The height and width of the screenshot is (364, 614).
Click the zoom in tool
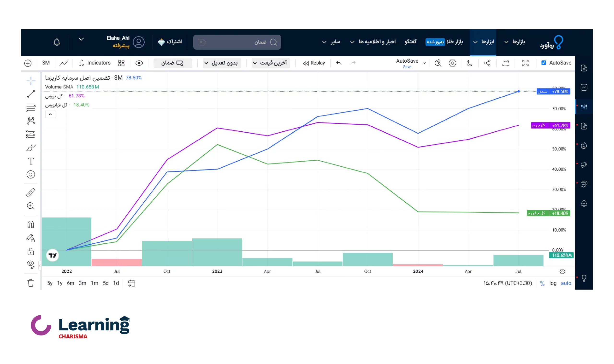[31, 206]
